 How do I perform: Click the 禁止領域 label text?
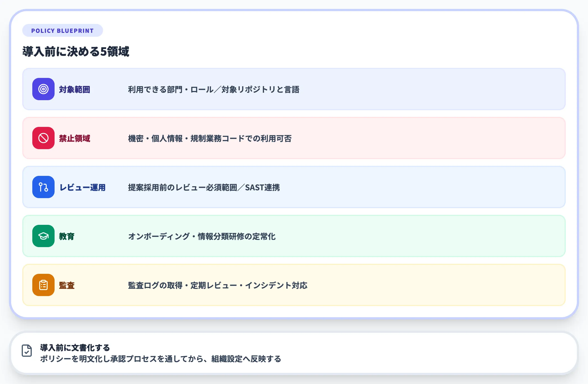click(x=74, y=138)
